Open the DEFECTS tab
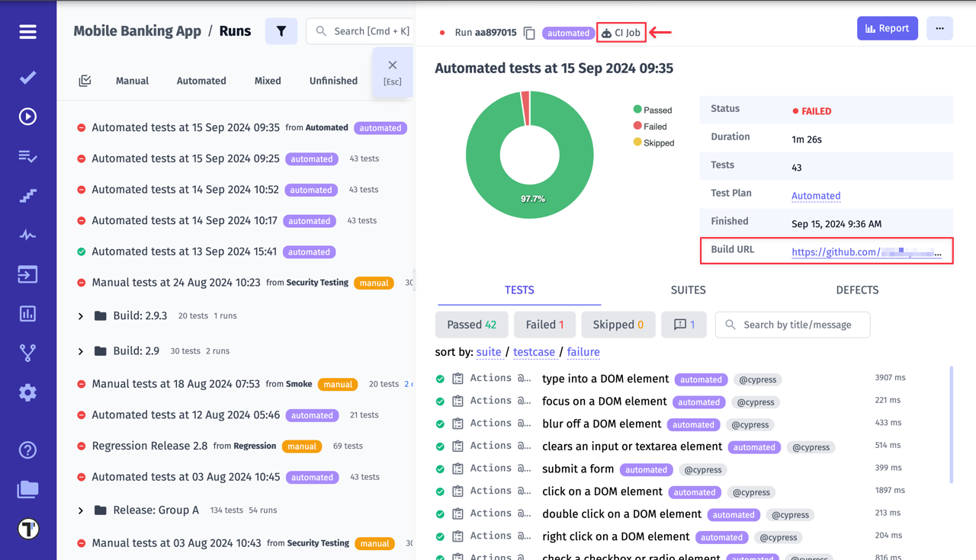The height and width of the screenshot is (560, 976). tap(857, 290)
